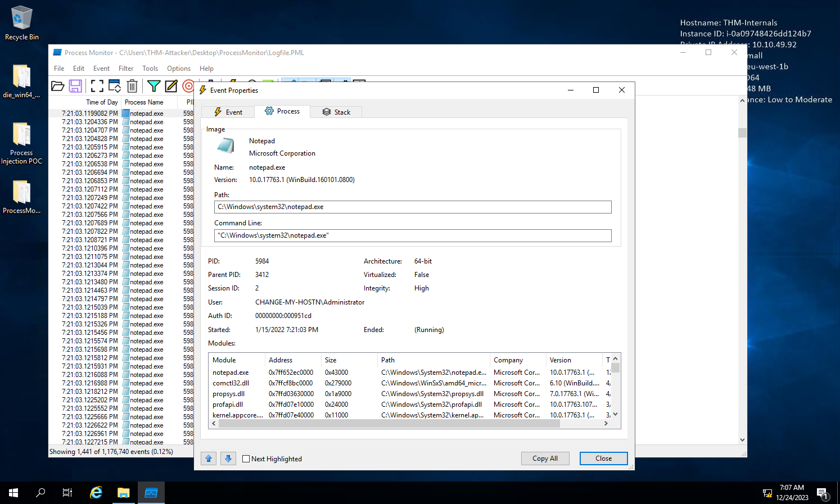Enable the Next Highlighted checkbox

(x=246, y=459)
